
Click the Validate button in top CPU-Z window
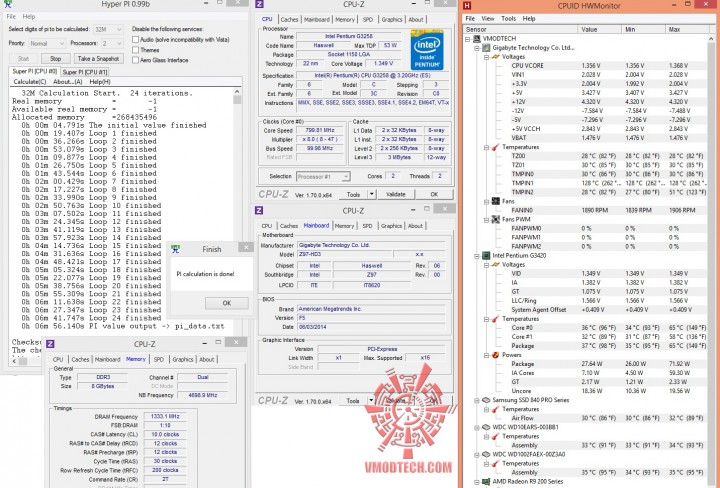point(396,194)
